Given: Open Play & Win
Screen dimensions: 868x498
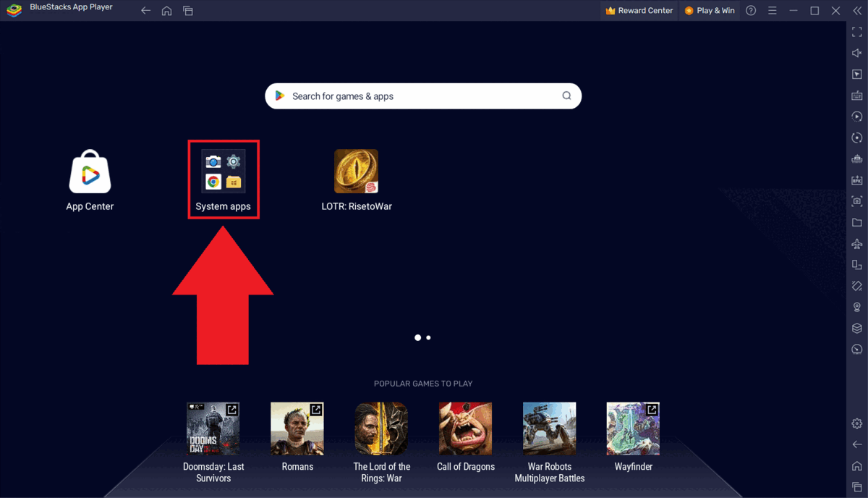Looking at the screenshot, I should 710,11.
